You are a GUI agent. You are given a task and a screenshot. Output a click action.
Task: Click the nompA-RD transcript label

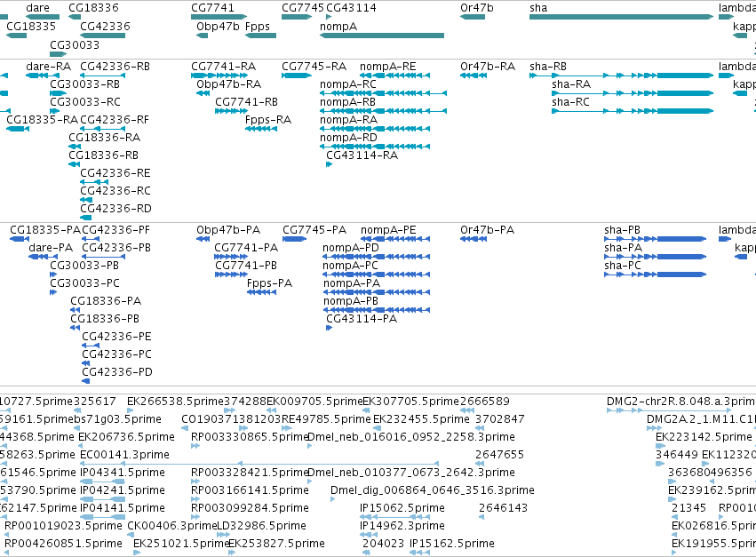(348, 137)
